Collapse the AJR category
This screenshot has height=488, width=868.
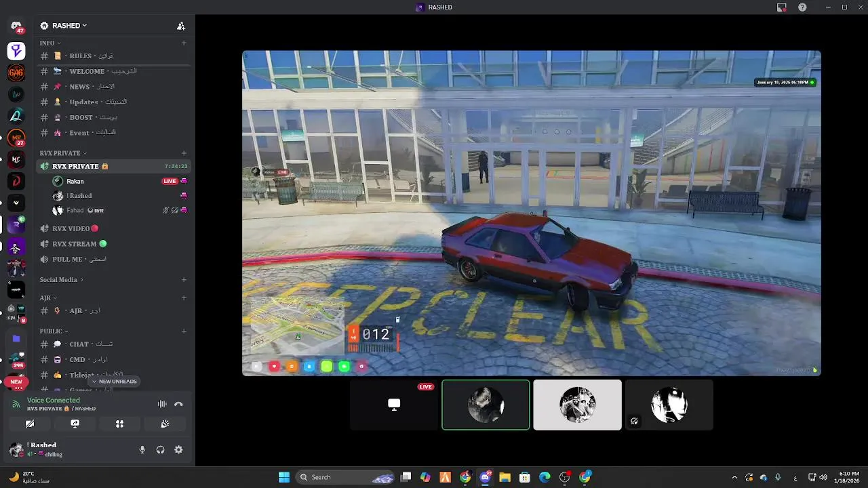click(47, 298)
